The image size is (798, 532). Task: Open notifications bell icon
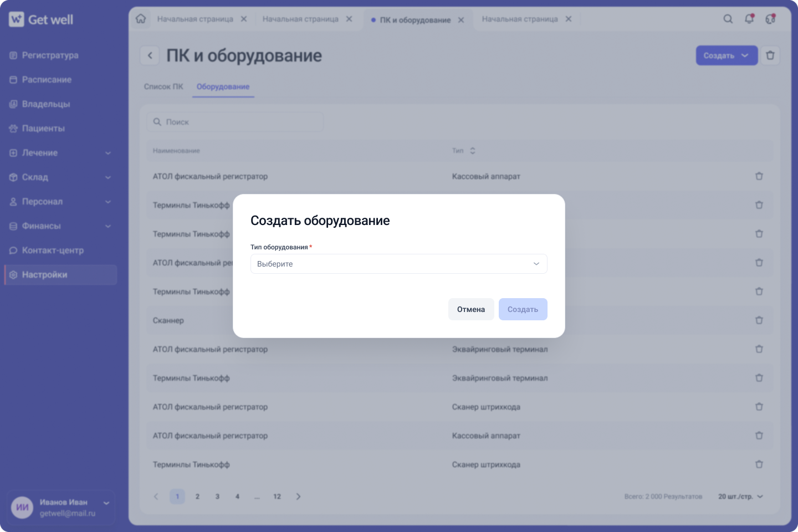pos(749,19)
